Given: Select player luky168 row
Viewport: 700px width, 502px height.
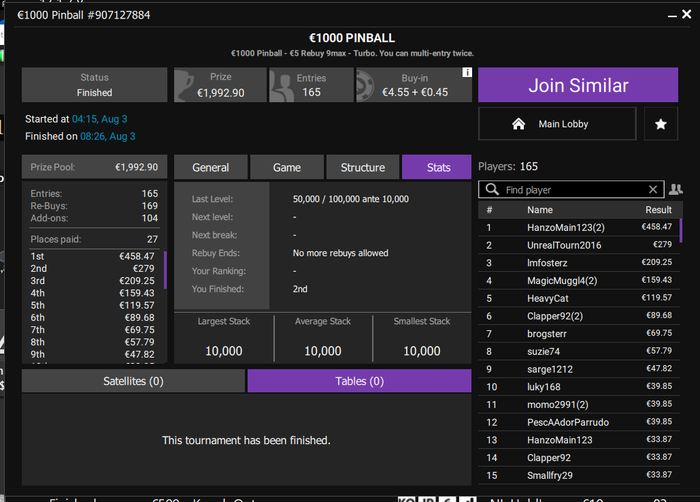Looking at the screenshot, I should pyautogui.click(x=579, y=387).
